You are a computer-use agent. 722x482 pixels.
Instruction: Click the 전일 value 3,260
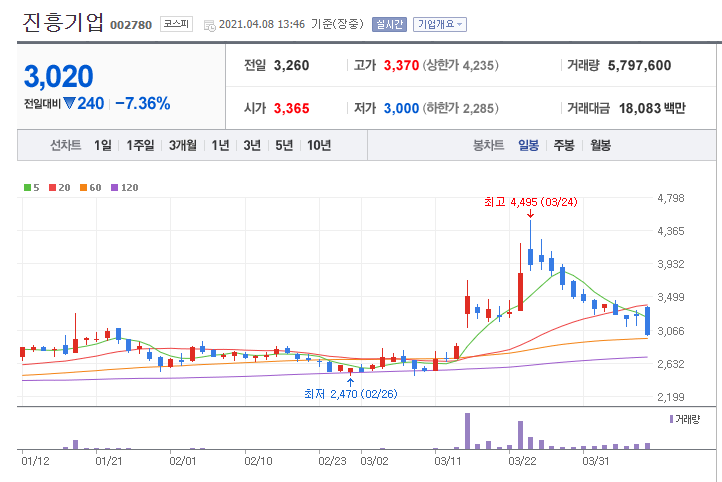coord(291,65)
